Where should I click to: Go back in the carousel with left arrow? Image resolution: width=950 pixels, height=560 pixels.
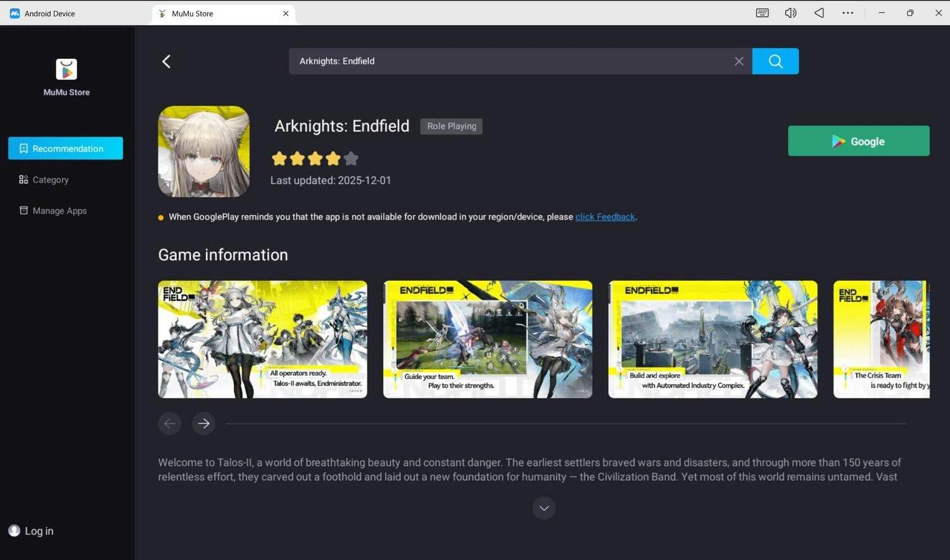pyautogui.click(x=169, y=423)
